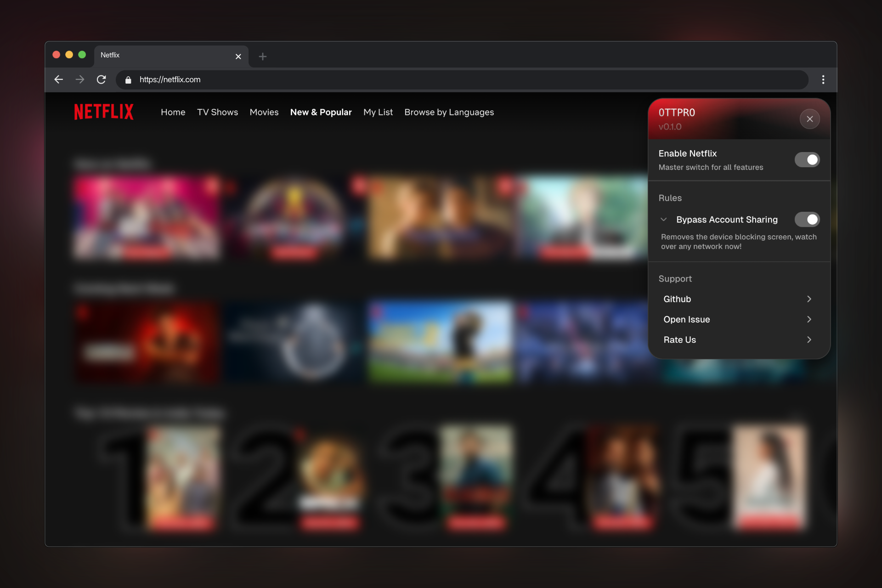Click the padlock icon in address bar
This screenshot has width=882, height=588.
[129, 80]
